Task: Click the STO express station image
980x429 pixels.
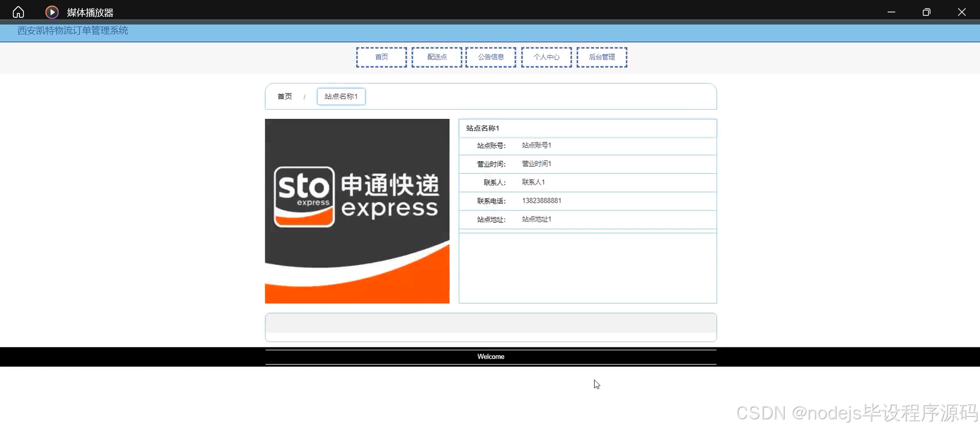Action: [x=357, y=211]
